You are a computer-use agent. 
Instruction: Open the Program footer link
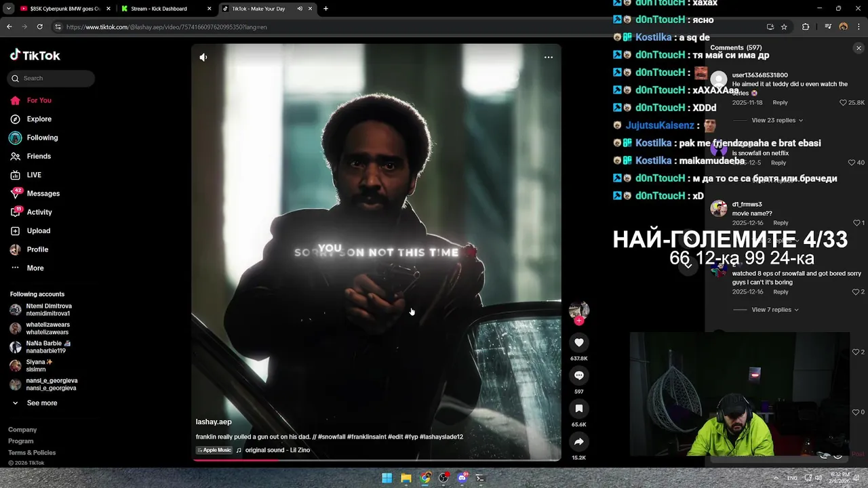pyautogui.click(x=20, y=441)
